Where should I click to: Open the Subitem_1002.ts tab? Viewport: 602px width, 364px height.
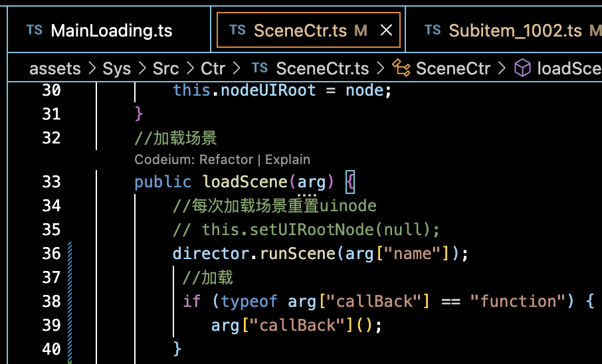(x=515, y=31)
